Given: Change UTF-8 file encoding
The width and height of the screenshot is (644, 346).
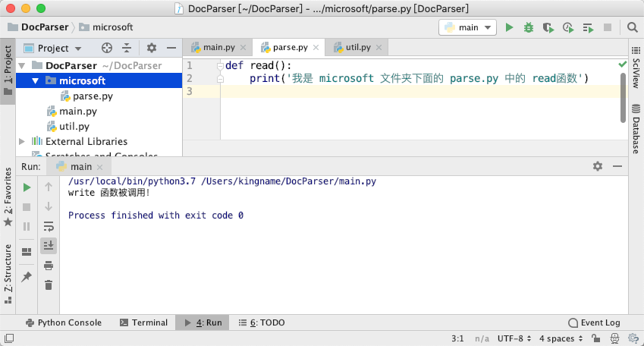Looking at the screenshot, I should click(x=514, y=338).
